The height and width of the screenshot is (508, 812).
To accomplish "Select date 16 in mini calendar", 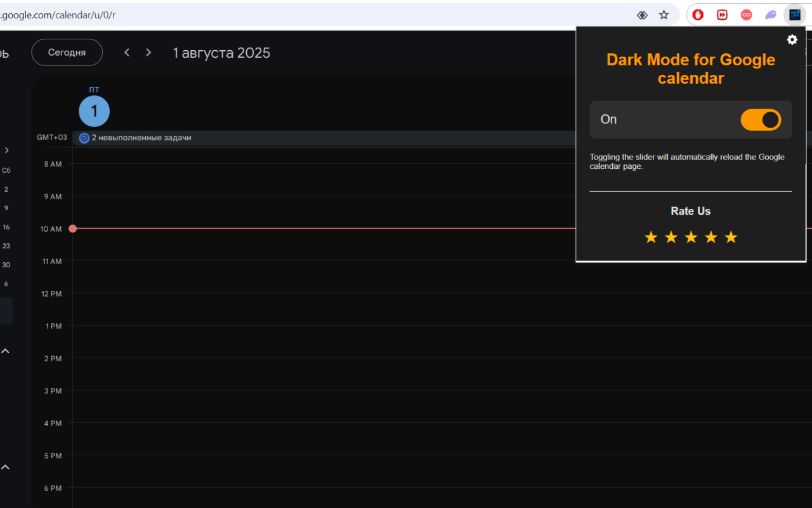I will click(6, 227).
